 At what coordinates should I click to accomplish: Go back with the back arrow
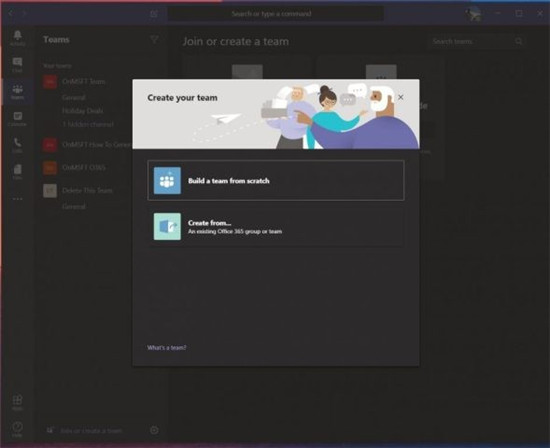[x=11, y=13]
